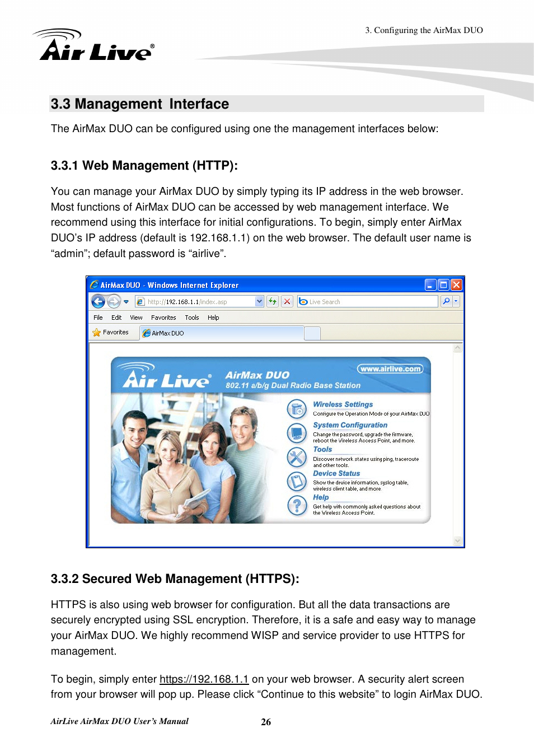Open the Edit menu
This screenshot has width=534, height=756.
(116, 318)
